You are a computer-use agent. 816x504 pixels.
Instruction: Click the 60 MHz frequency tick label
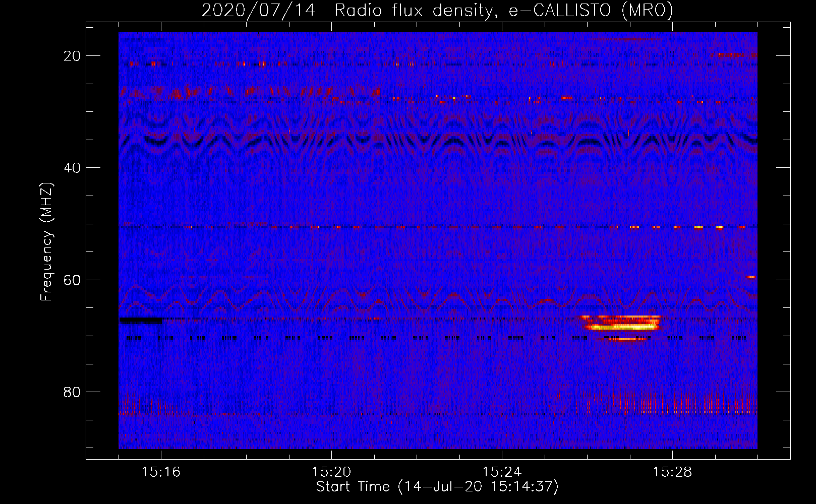[72, 280]
